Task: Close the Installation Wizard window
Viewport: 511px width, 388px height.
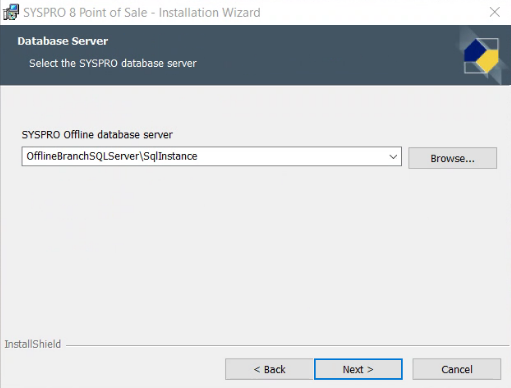Action: [x=495, y=12]
